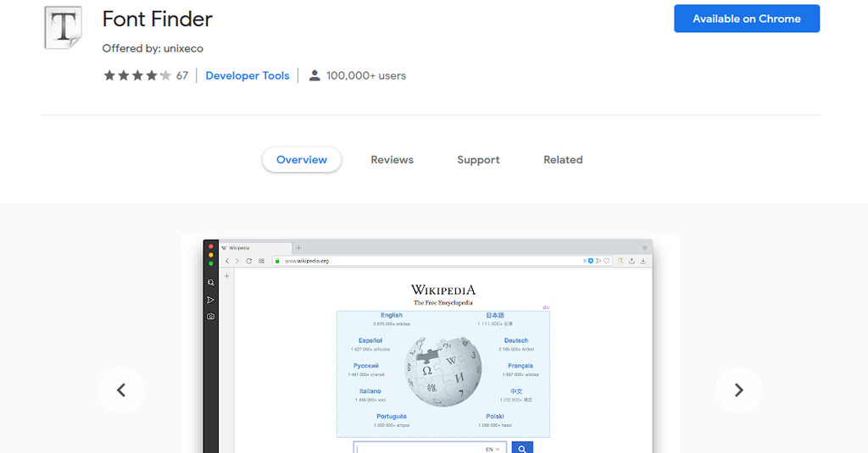This screenshot has height=453, width=868.
Task: Click the 67 ratings count
Action: coord(182,75)
